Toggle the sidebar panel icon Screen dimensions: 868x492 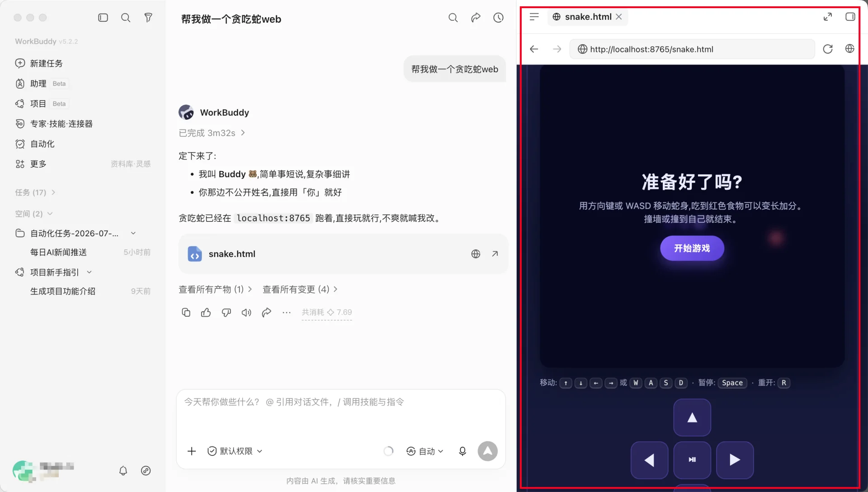[103, 18]
